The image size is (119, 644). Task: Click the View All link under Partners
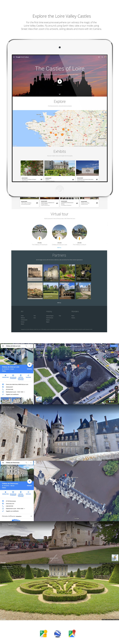click(59, 303)
